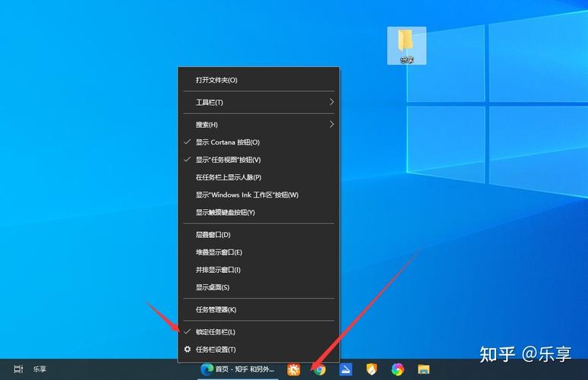Select 显示桌面(S) menu entry
This screenshot has height=380, width=588.
258,287
